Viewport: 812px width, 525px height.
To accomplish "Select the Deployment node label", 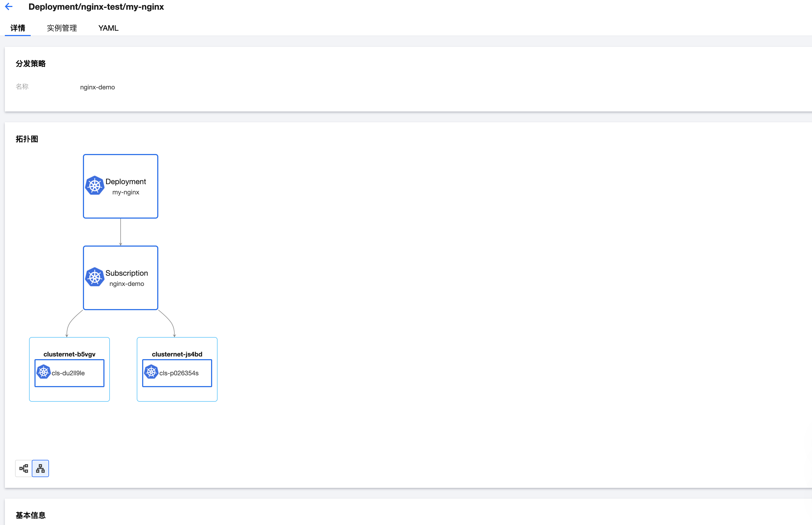I will pos(125,182).
